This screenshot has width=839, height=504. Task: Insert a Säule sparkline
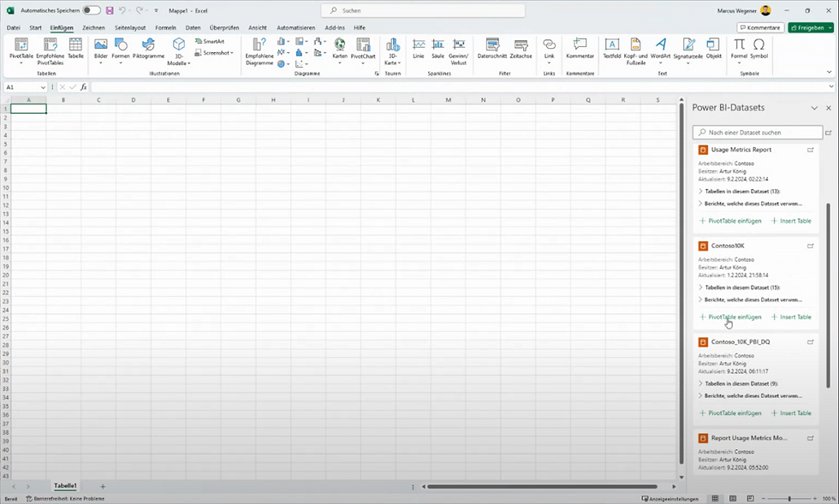coord(437,48)
